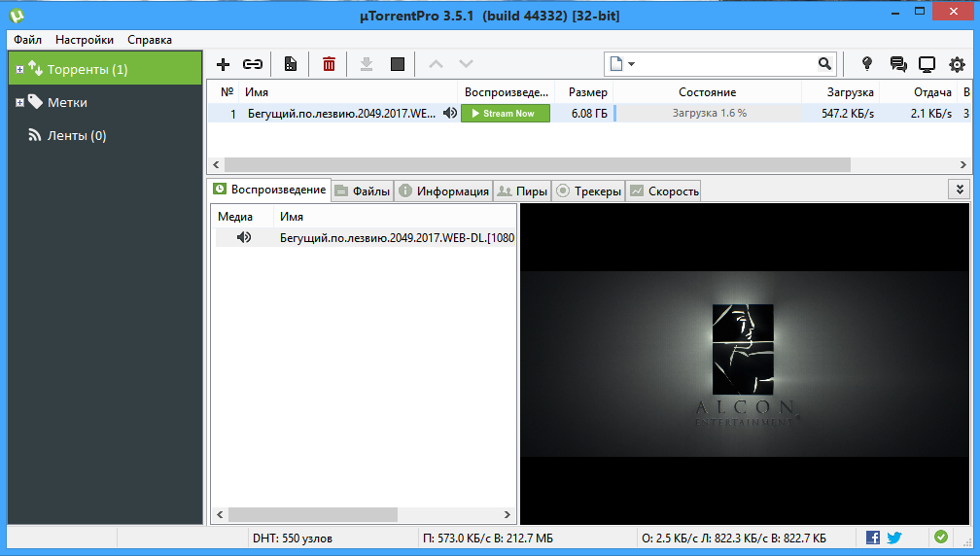Move torrent up in queue arrow
This screenshot has width=980, height=556.
(436, 64)
